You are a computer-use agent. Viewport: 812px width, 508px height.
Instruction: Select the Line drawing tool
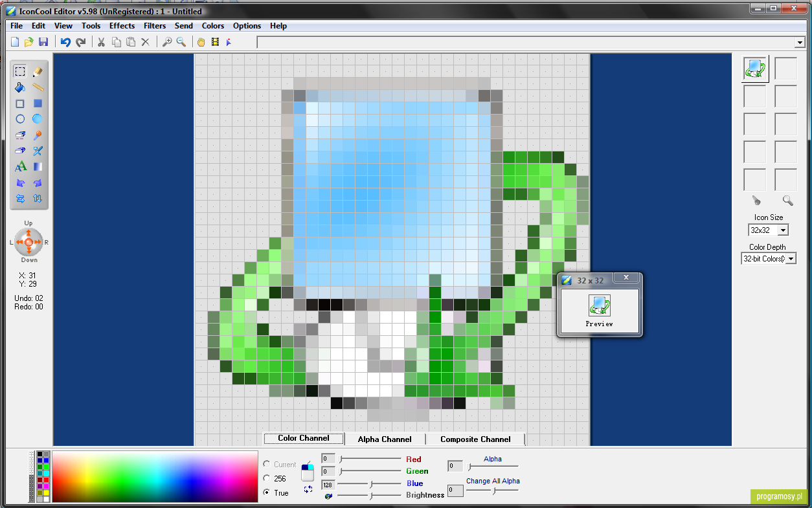pos(38,87)
